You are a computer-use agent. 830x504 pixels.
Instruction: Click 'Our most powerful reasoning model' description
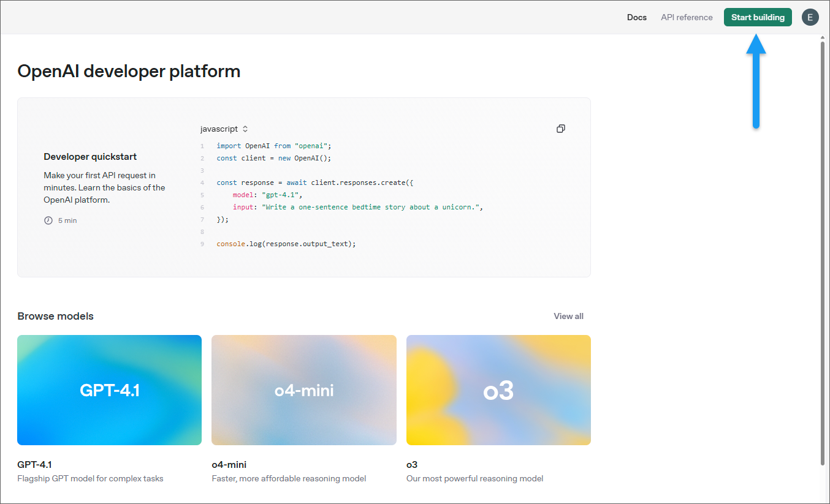(474, 478)
